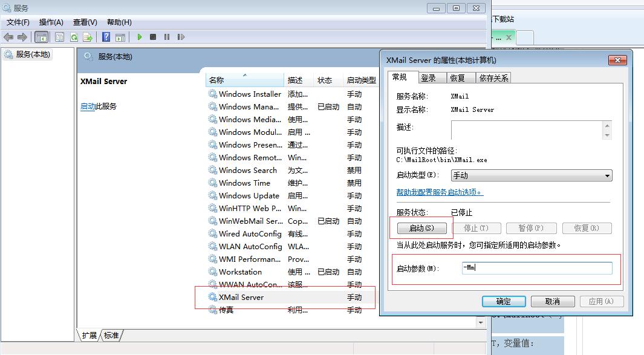Screen dimensions: 644x355
Task: Select the 常规 tab
Action: [403, 77]
